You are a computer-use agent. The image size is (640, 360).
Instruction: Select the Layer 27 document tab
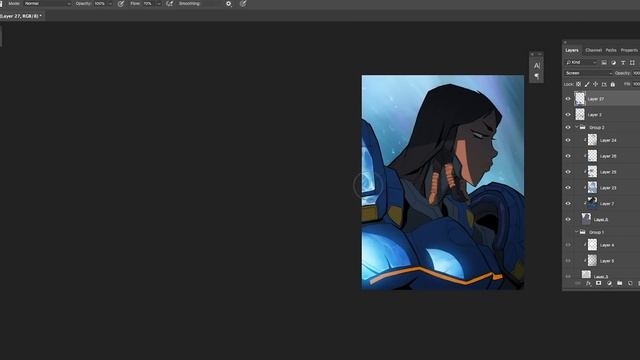coord(21,16)
